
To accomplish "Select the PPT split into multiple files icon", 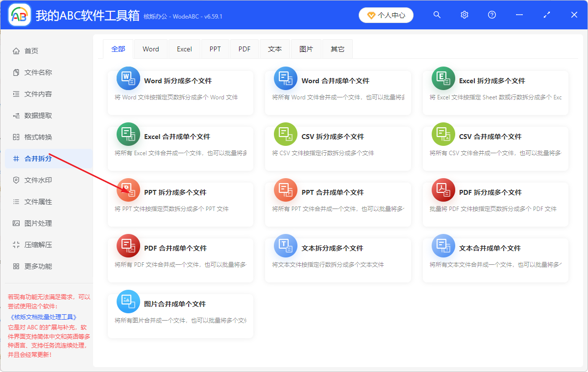I will pos(128,190).
